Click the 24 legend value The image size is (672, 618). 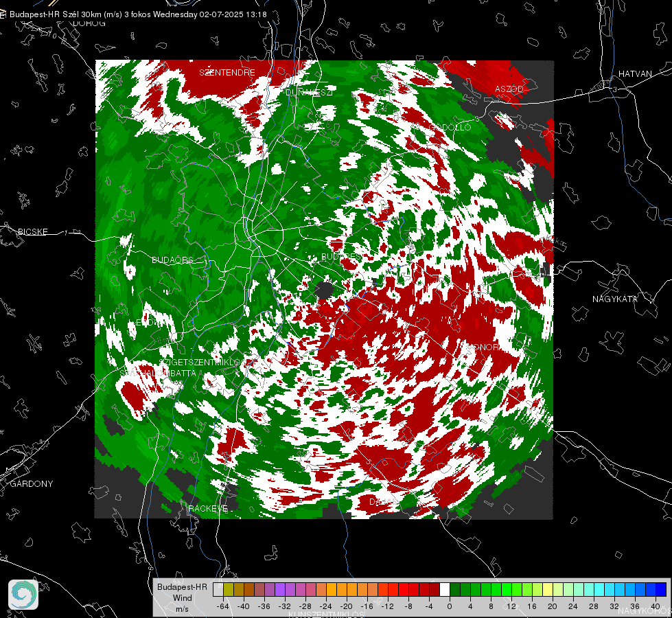point(573,606)
